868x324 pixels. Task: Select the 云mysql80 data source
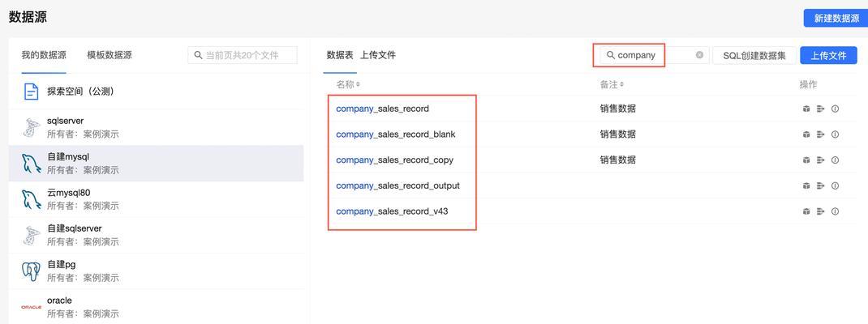pos(156,199)
